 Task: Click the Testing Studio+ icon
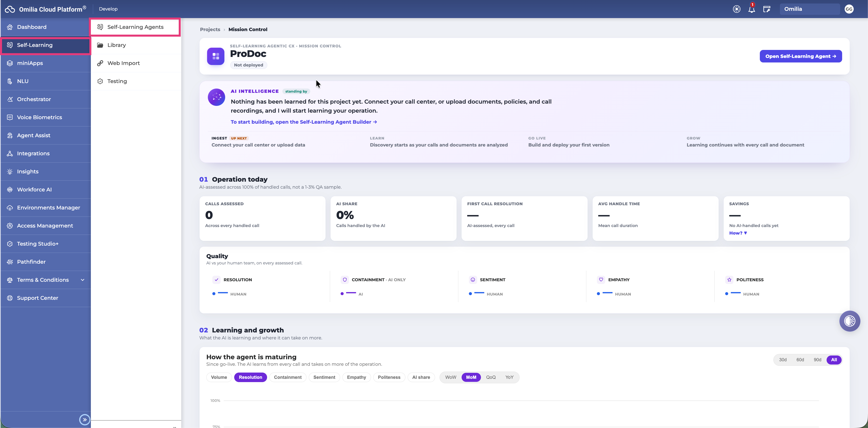10,244
